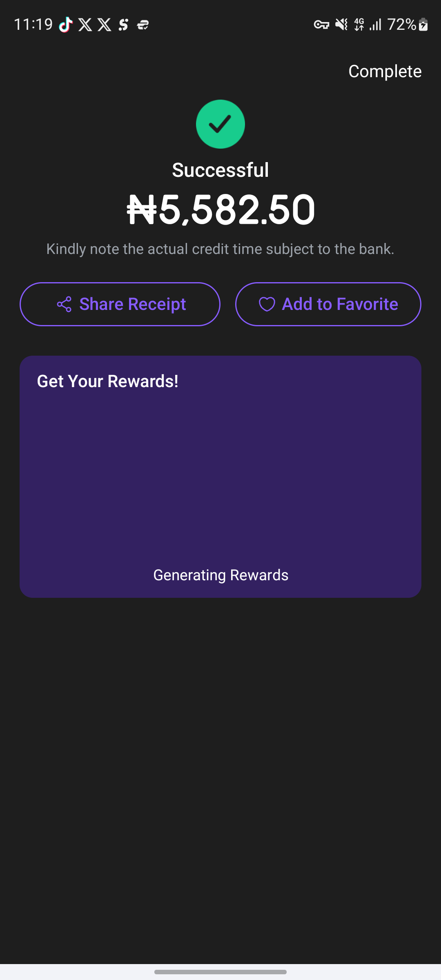This screenshot has height=980, width=441.
Task: Tap the ₦5,582.50 amount
Action: pos(221,209)
